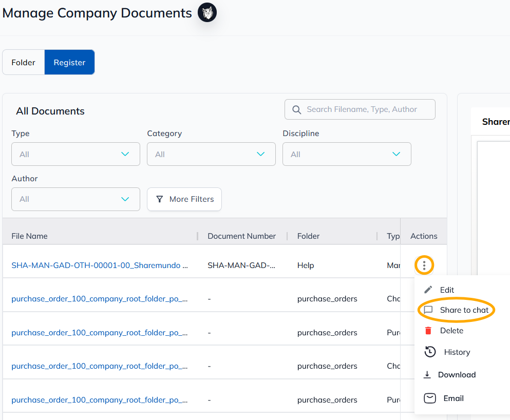The image size is (510, 420).
Task: Sort by Document Number column header
Action: 241,236
